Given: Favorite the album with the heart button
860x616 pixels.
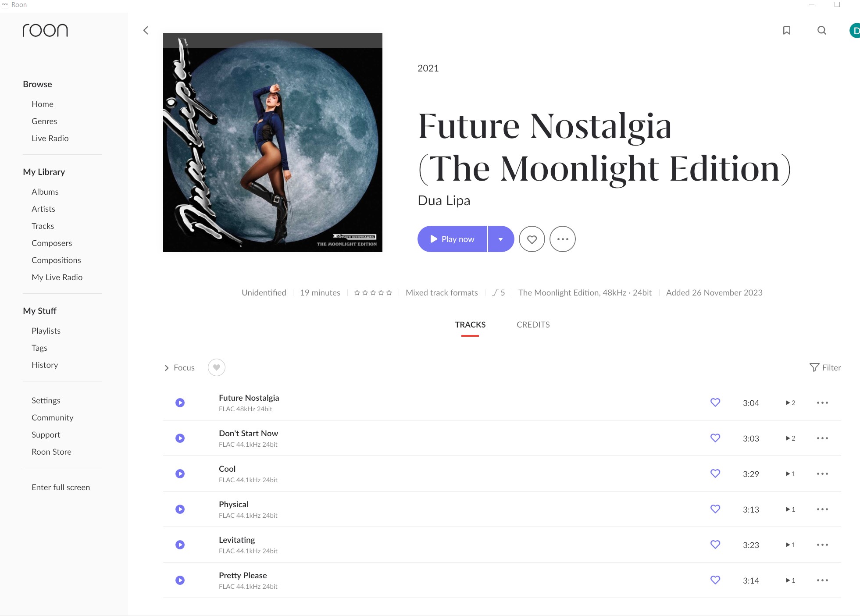Looking at the screenshot, I should click(x=532, y=239).
